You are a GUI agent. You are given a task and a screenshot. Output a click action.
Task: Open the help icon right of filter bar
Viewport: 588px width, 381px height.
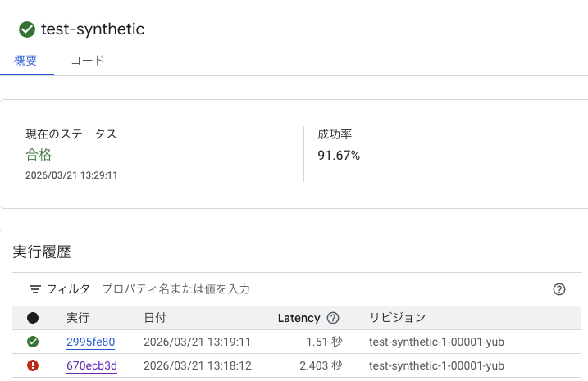tap(559, 289)
